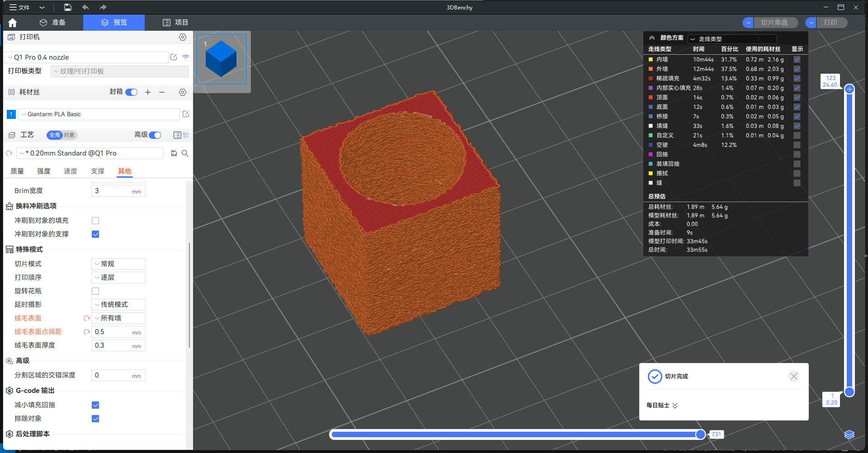Open printer settings gear icon

183,37
